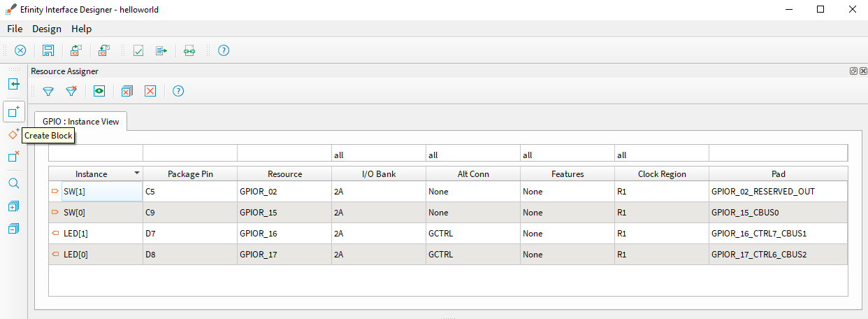Image resolution: width=868 pixels, height=319 pixels.
Task: Click the green chain link toolbar icon
Action: click(x=189, y=50)
